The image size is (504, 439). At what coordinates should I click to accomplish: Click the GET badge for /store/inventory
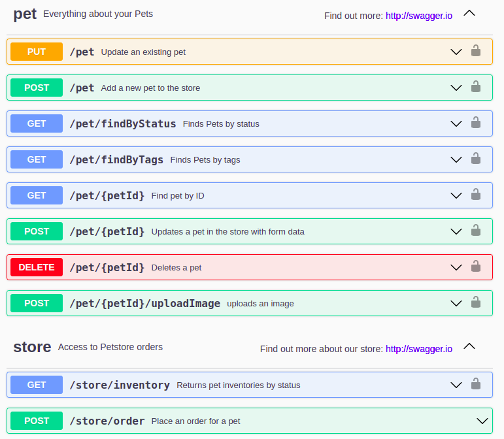click(x=37, y=385)
